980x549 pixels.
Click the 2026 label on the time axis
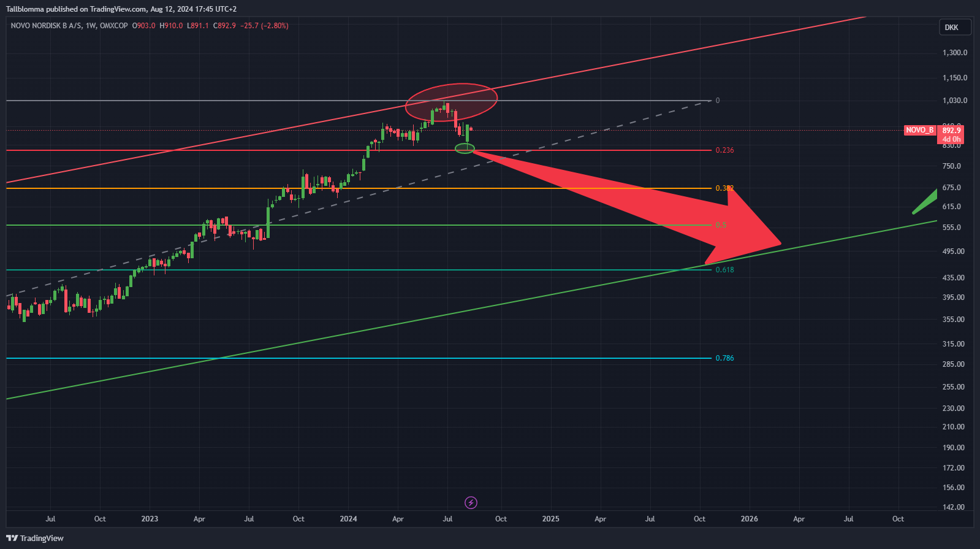[749, 519]
